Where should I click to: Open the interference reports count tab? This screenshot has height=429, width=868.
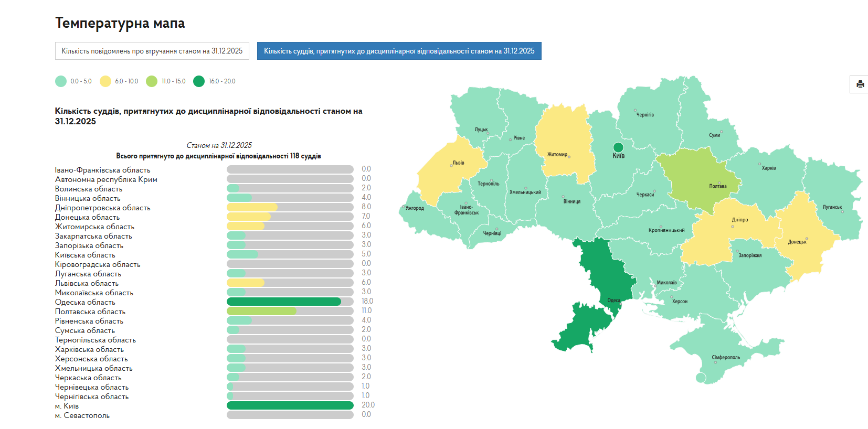(152, 51)
